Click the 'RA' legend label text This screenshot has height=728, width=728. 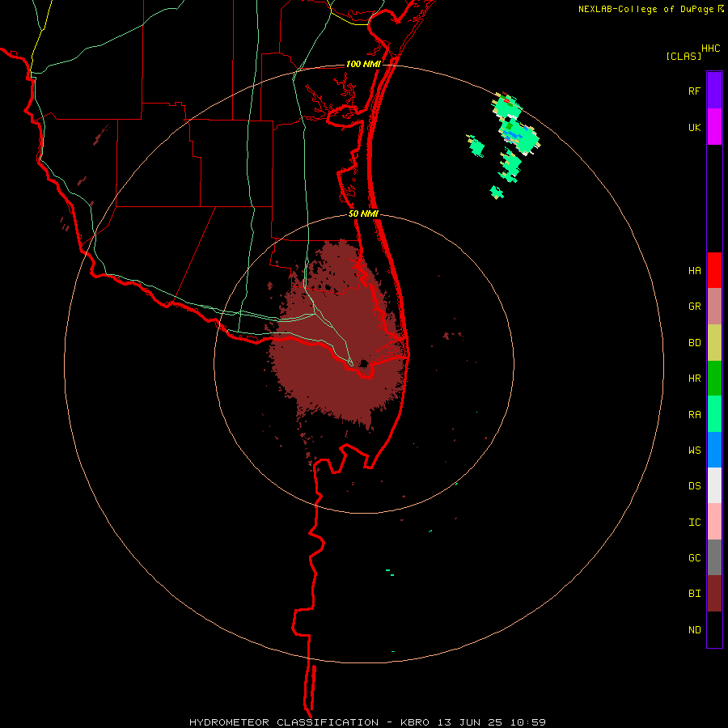[x=694, y=415]
